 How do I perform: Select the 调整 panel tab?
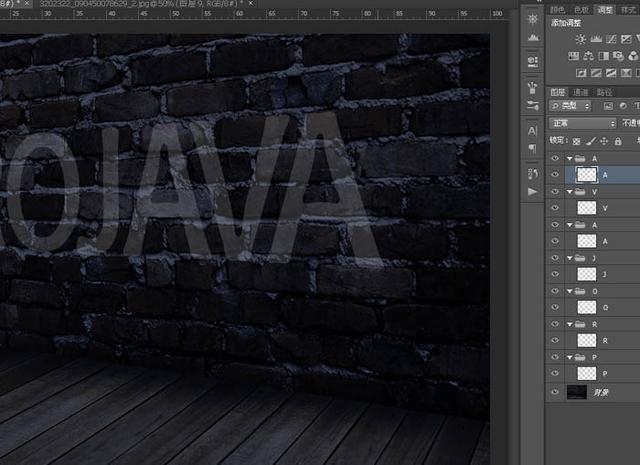pos(605,10)
